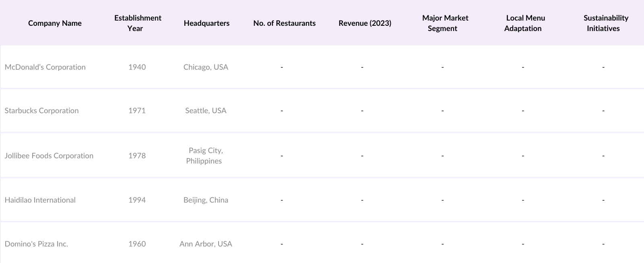
Task: Select Starbucks Local Menu Adaptation cell
Action: pyautogui.click(x=523, y=110)
